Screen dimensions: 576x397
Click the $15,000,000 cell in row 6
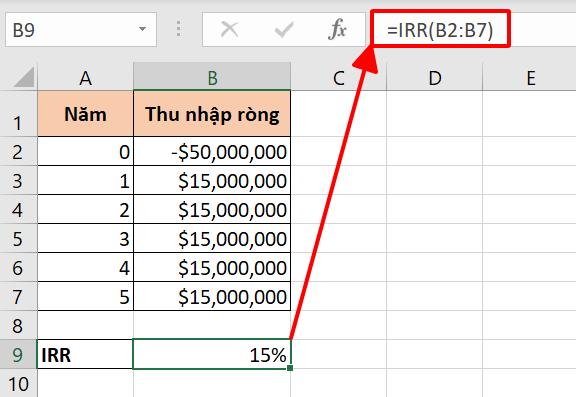[x=212, y=267]
